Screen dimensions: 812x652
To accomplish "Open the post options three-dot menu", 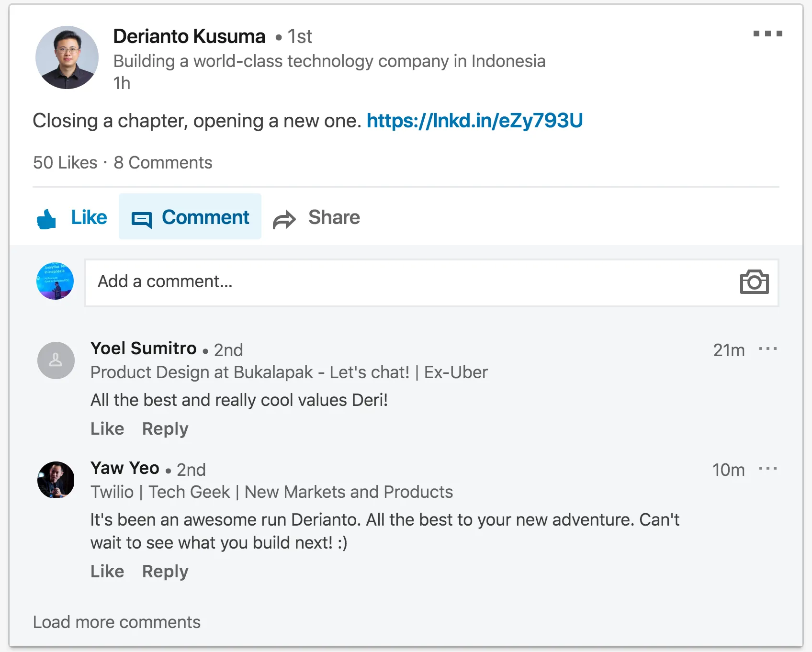I will [767, 34].
